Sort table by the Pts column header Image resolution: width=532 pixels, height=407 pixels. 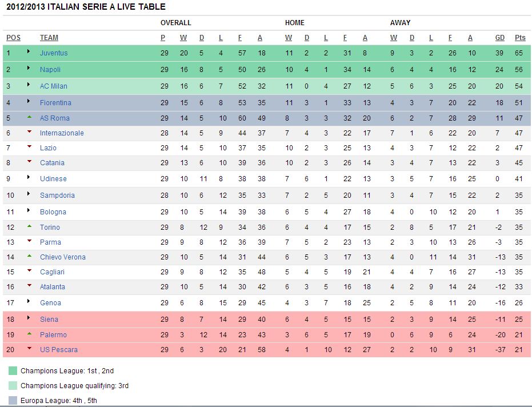pos(520,38)
